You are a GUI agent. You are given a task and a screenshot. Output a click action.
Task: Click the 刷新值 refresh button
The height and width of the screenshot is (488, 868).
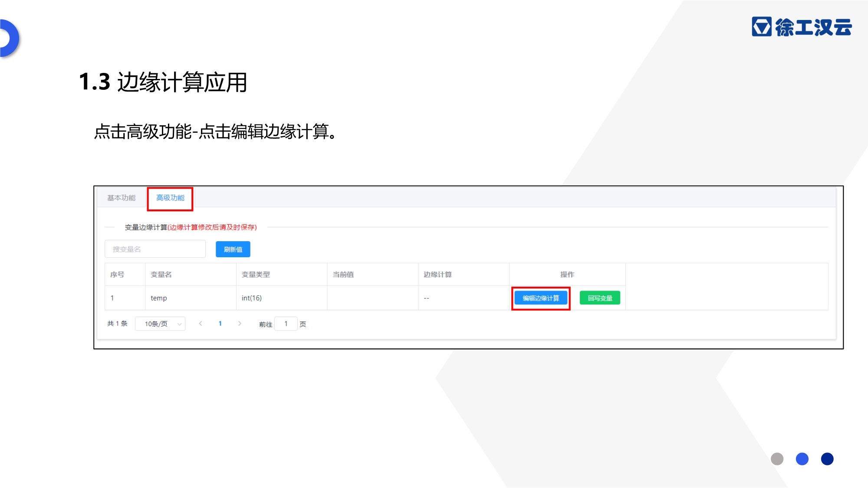tap(233, 249)
